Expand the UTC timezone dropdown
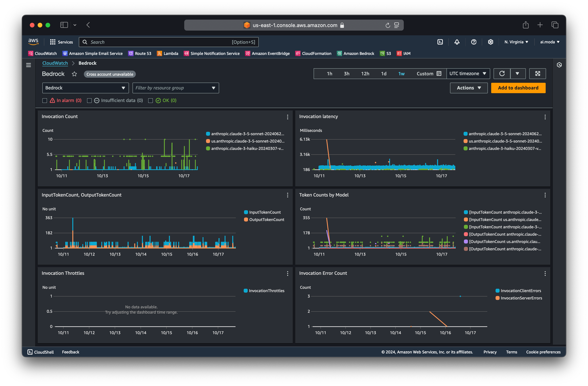The height and width of the screenshot is (386, 588). pyautogui.click(x=468, y=74)
